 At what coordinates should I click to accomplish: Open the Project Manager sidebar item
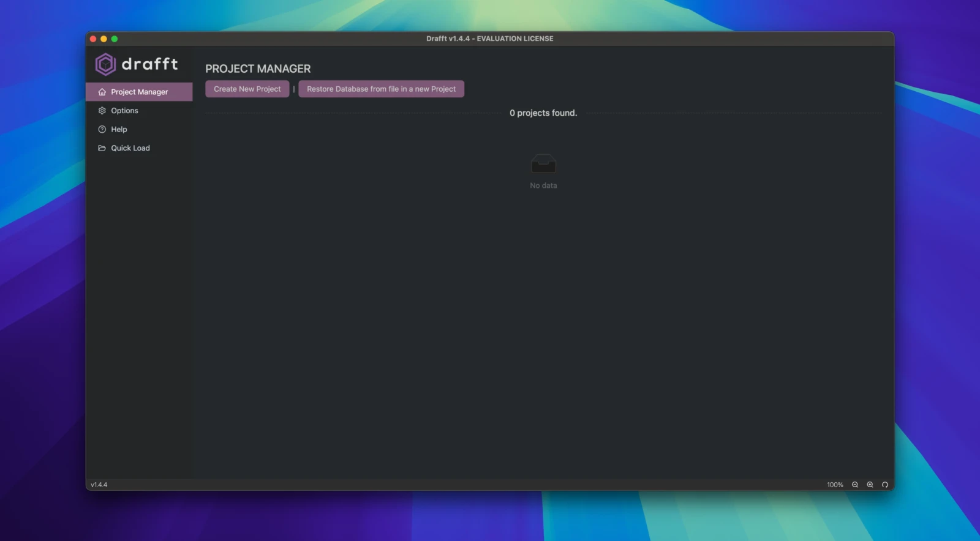point(139,92)
